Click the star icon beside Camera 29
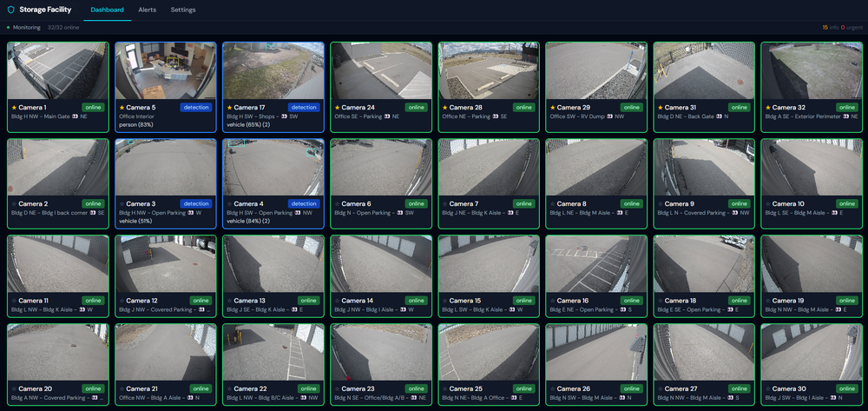 (x=552, y=108)
